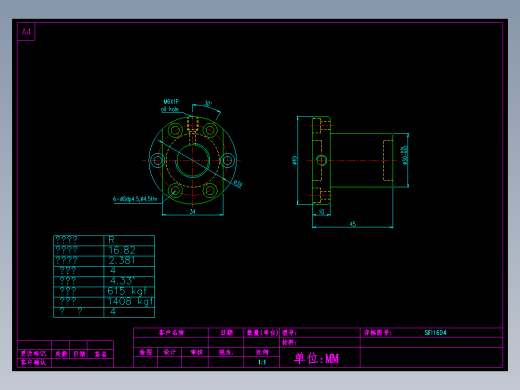Screen dimensions: 520x390
Task: Click the 1:1 scale value
Action: click(262, 362)
